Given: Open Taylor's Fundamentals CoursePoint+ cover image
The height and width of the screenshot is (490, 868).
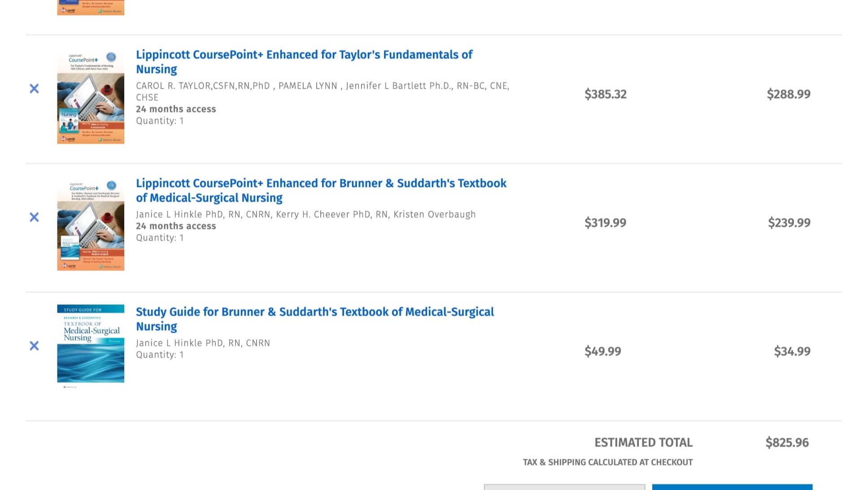Looking at the screenshot, I should (x=91, y=96).
